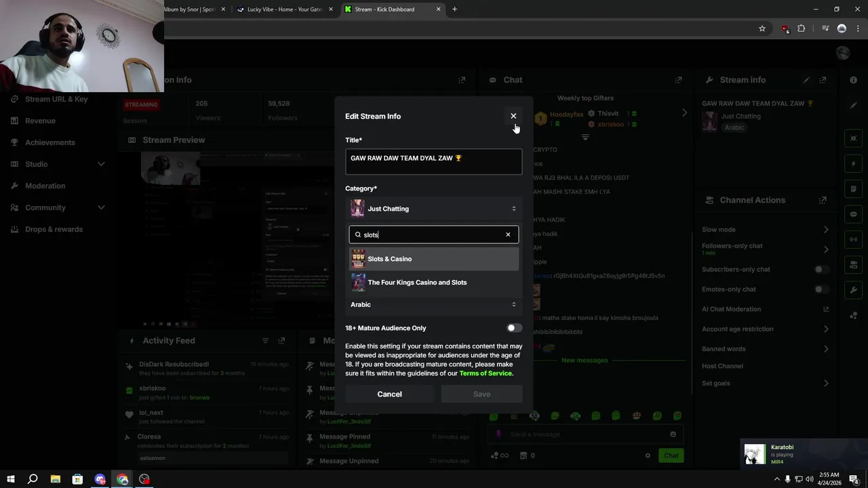Expand the Community sidebar section
868x488 pixels.
(58, 207)
